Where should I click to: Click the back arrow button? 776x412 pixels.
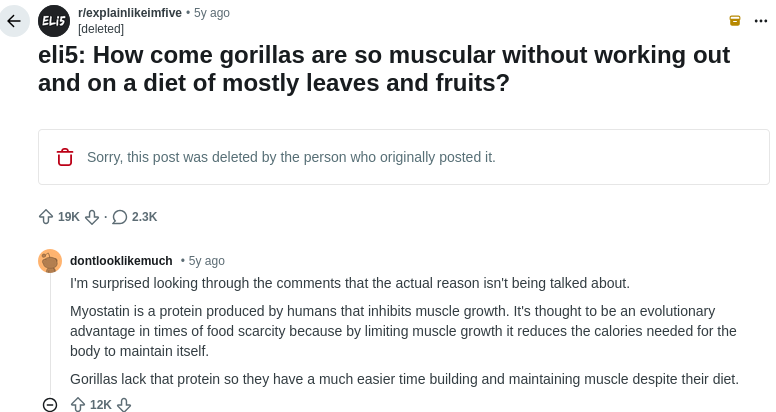14,21
